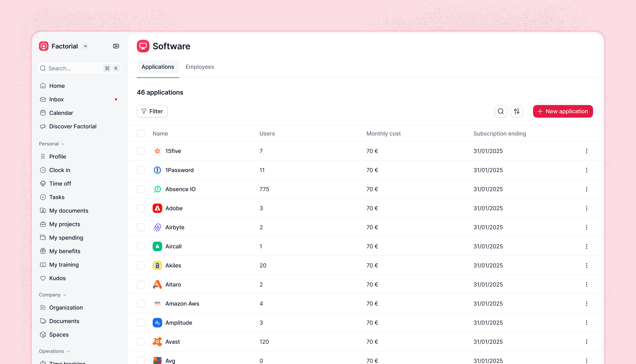Open the Adobe row three-dot menu
This screenshot has width=636, height=364.
click(587, 208)
